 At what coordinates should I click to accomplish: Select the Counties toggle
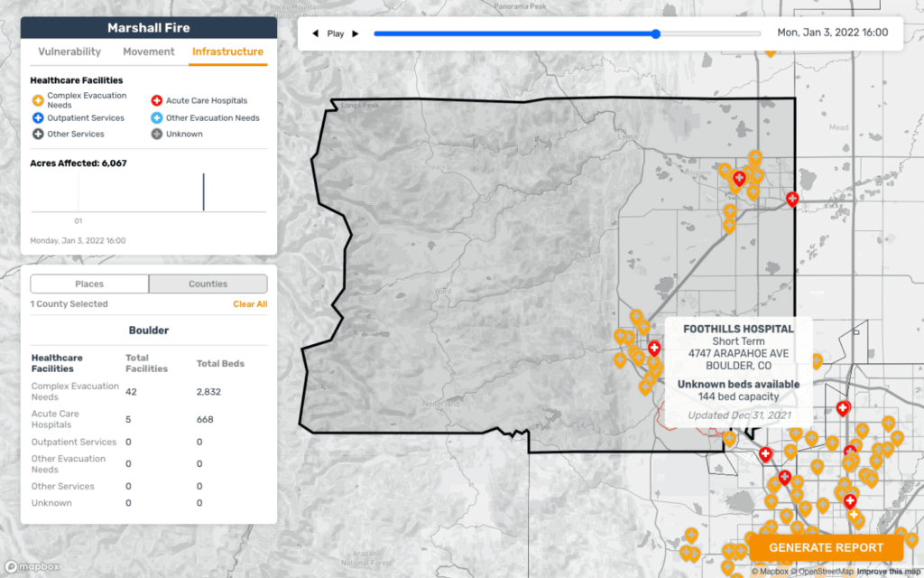[208, 284]
